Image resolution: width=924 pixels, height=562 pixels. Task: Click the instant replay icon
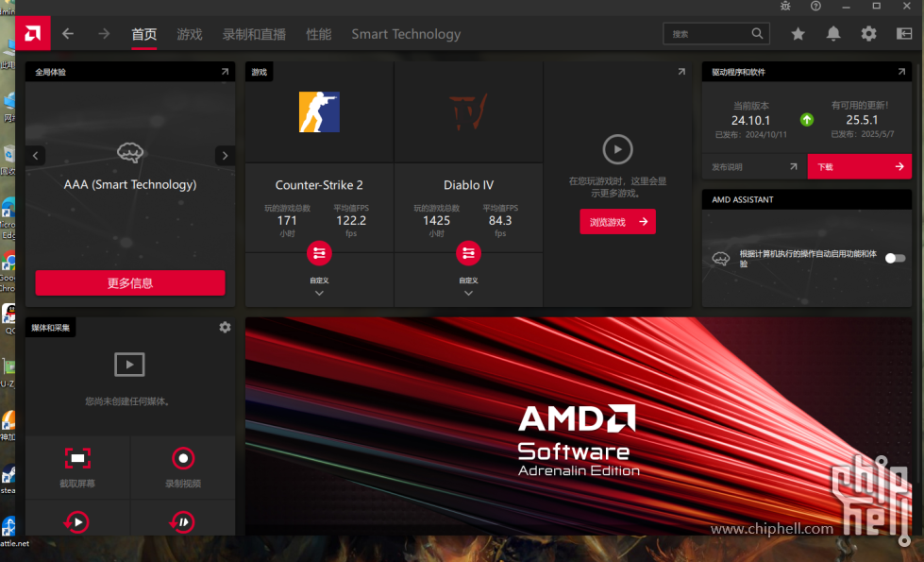click(x=76, y=522)
